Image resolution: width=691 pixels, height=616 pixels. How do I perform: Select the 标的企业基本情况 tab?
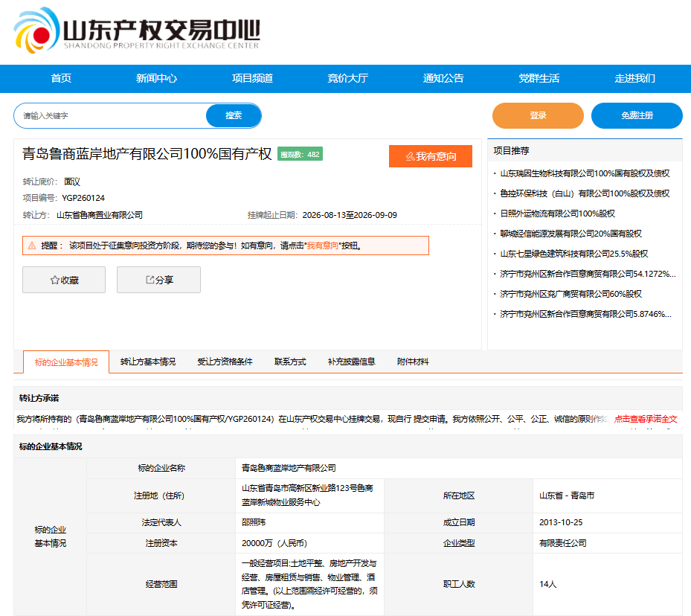click(66, 362)
